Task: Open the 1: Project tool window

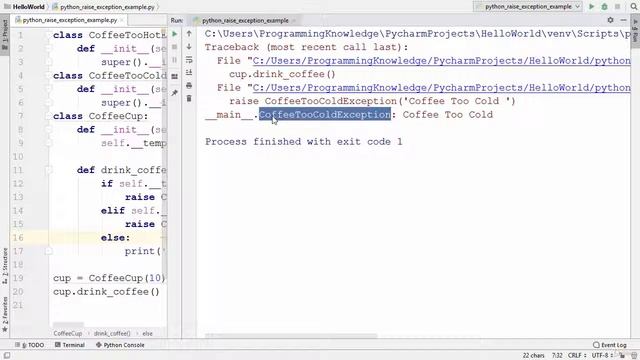Action: point(5,35)
